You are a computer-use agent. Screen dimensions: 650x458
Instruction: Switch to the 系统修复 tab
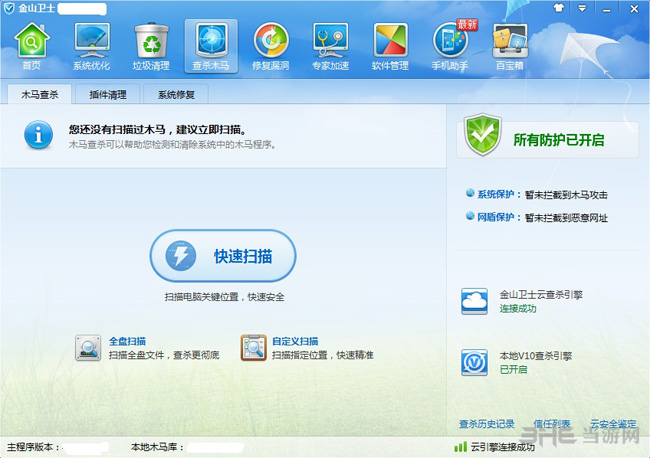pyautogui.click(x=176, y=96)
